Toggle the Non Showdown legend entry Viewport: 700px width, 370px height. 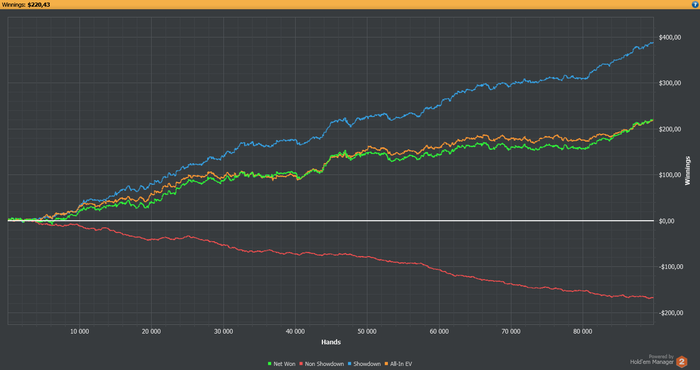322,364
